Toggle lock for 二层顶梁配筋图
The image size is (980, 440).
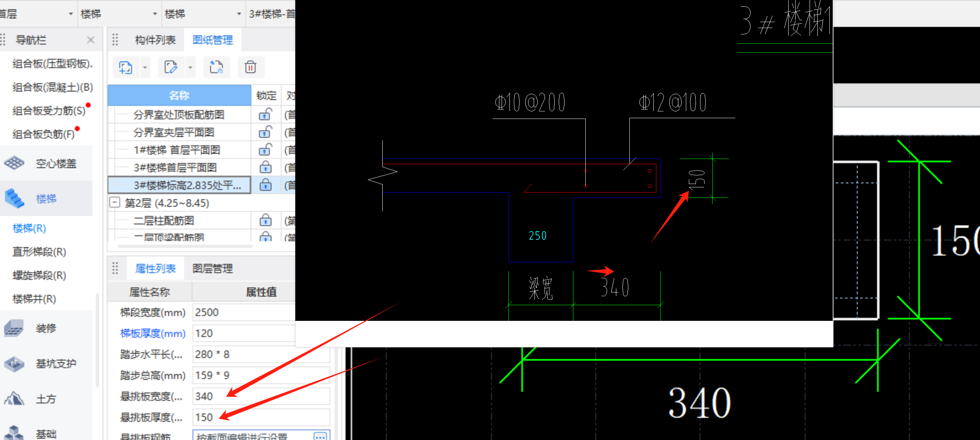click(x=265, y=236)
